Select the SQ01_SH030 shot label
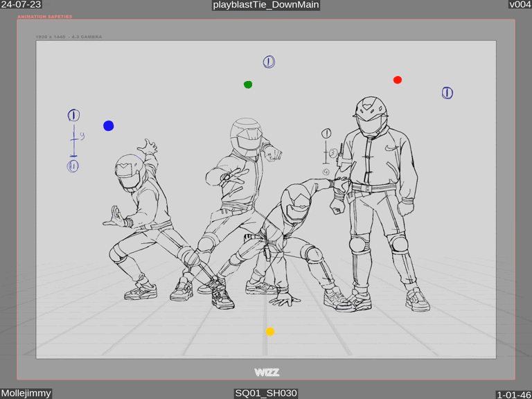The height and width of the screenshot is (399, 532). coord(266,393)
